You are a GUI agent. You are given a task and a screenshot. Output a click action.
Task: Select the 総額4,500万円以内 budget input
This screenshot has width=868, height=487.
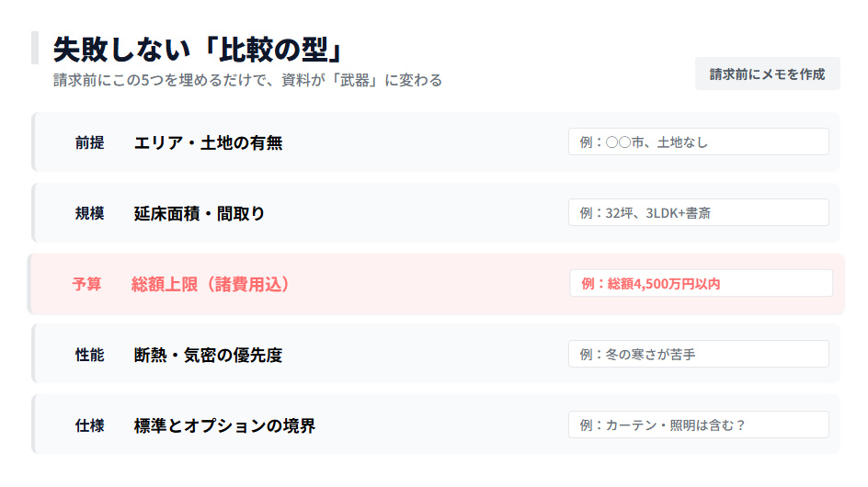[701, 283]
